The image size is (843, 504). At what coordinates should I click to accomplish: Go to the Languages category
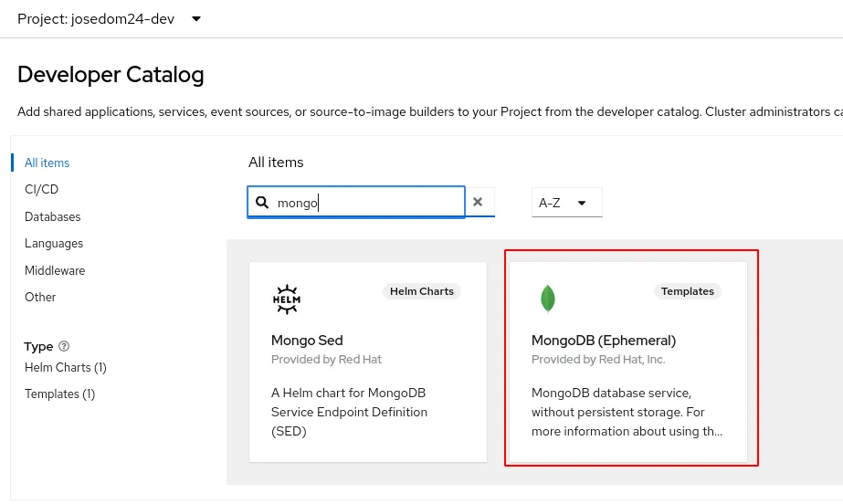point(54,244)
